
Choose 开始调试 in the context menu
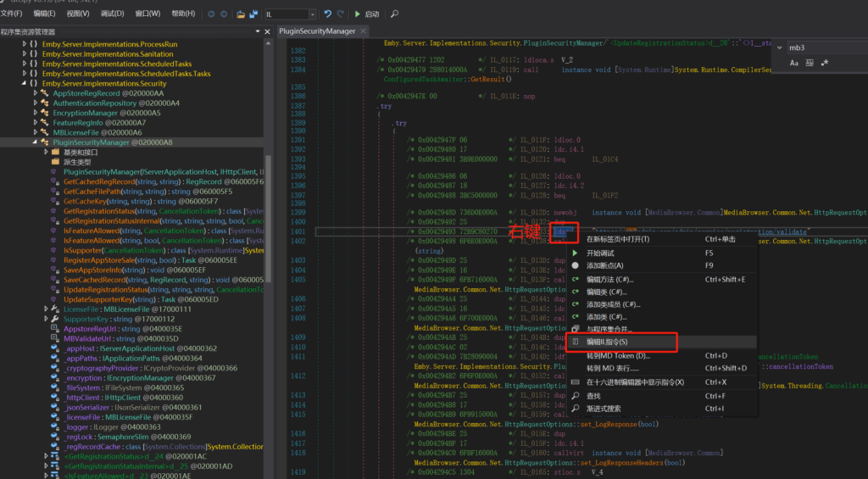[662, 253]
